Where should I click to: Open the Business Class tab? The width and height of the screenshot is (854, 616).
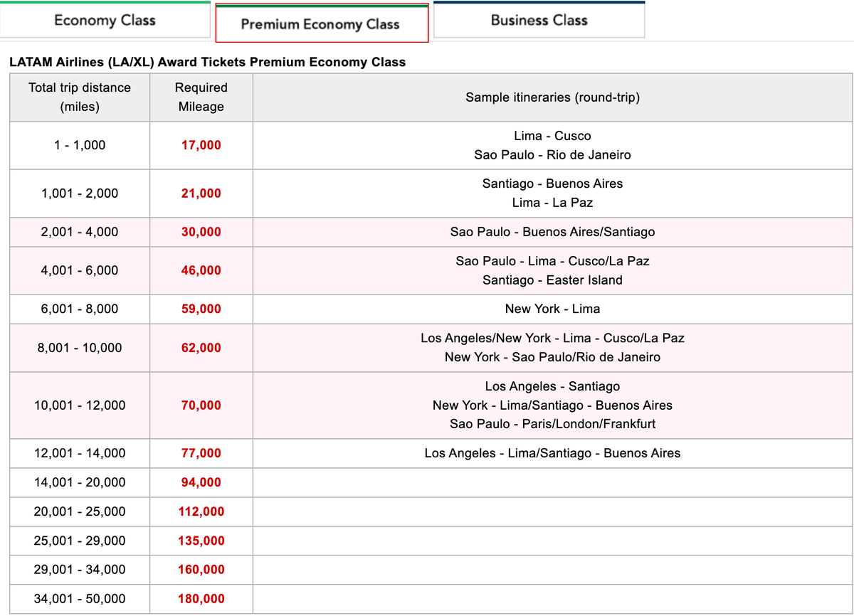click(539, 21)
